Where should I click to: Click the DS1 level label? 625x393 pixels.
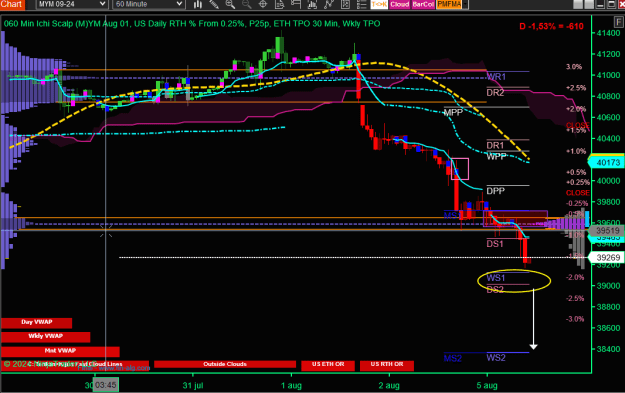point(495,244)
